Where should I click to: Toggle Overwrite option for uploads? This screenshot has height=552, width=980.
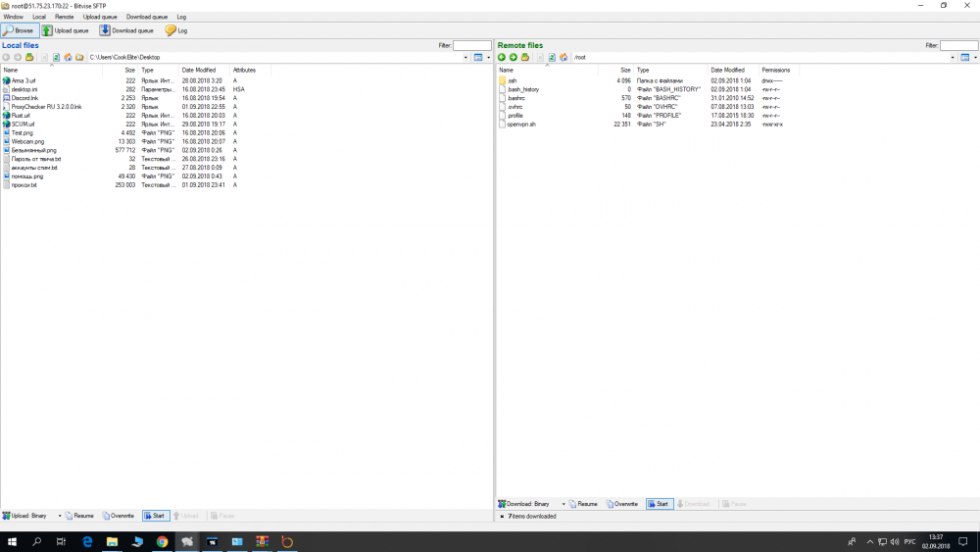118,516
